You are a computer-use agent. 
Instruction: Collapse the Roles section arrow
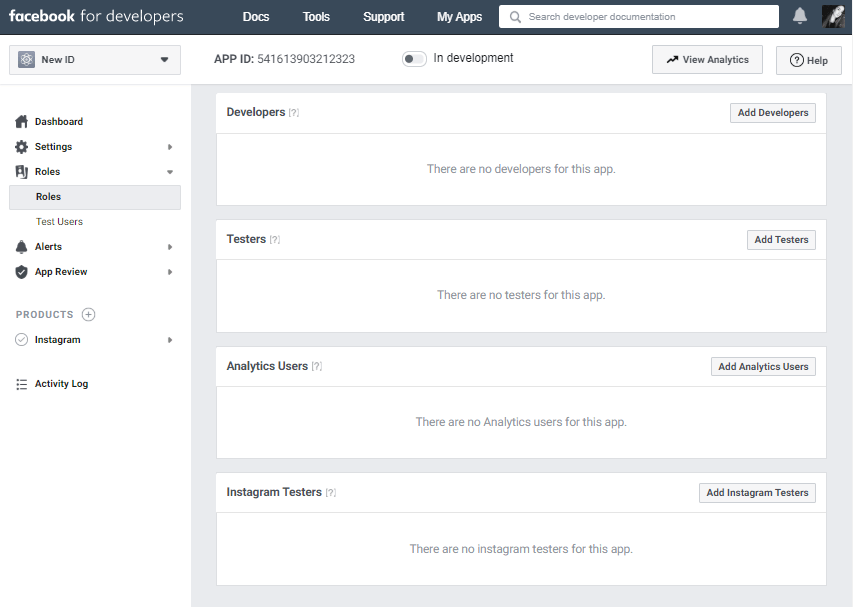(170, 172)
